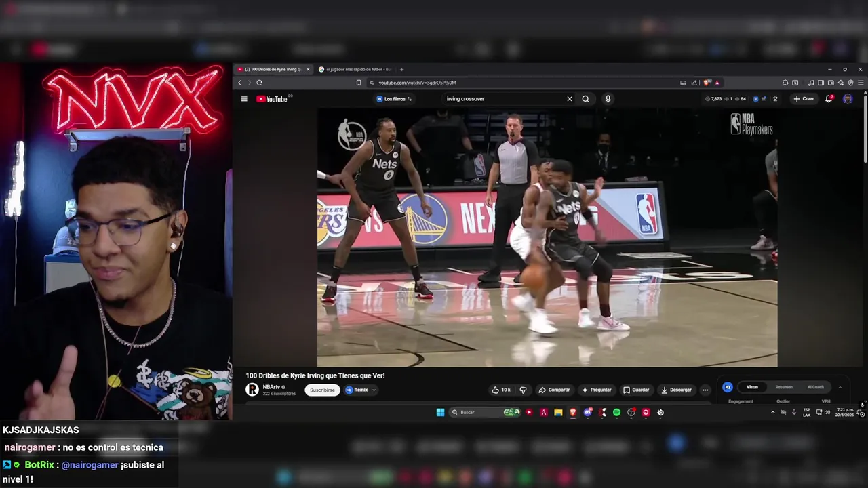Viewport: 868px width, 488px height.
Task: Click the browser address bar URL
Action: 417,83
